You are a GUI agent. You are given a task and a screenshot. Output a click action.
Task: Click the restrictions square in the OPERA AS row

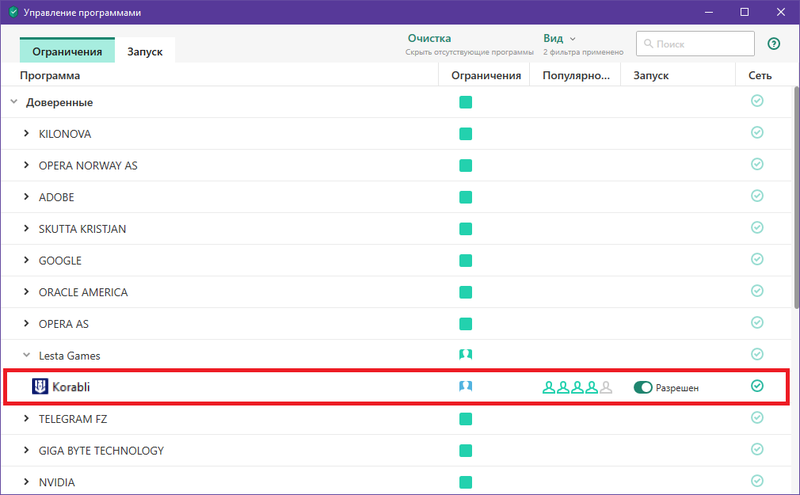point(465,324)
